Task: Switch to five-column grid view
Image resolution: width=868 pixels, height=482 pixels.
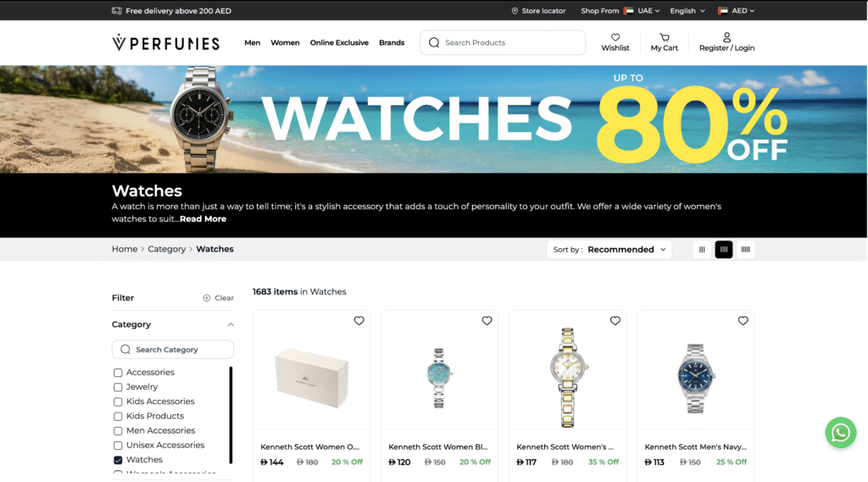Action: pos(746,250)
